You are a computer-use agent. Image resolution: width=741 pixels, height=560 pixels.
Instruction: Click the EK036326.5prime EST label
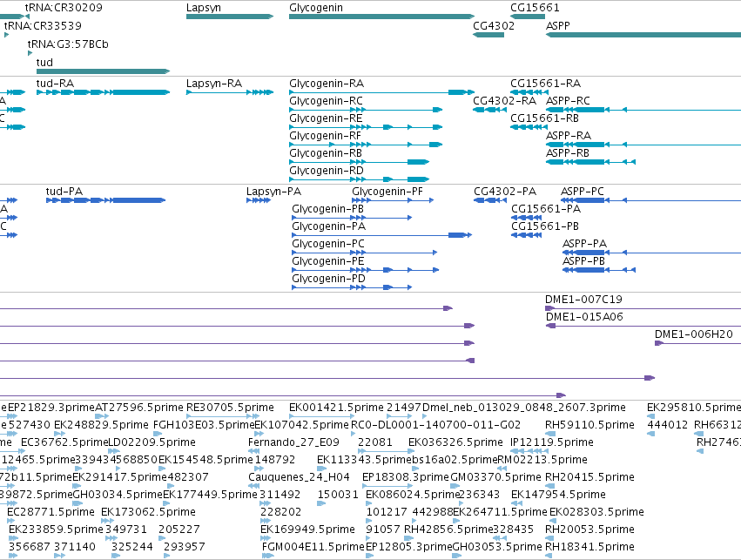click(455, 442)
